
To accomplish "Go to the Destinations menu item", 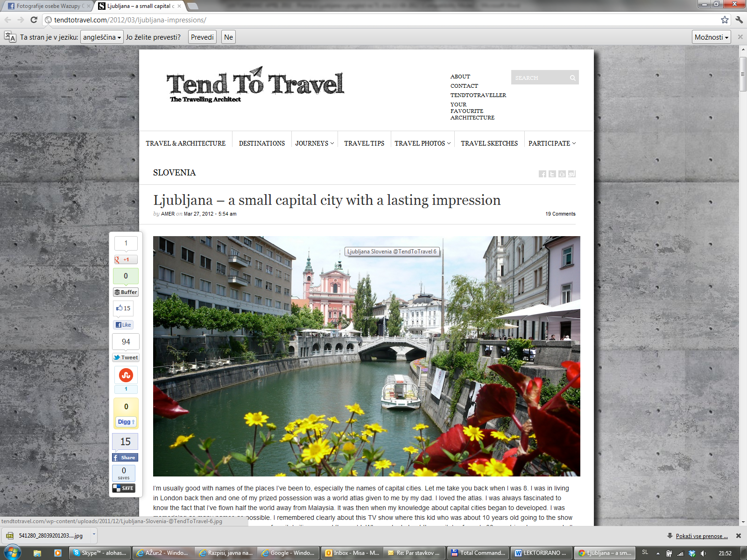I will [x=261, y=143].
